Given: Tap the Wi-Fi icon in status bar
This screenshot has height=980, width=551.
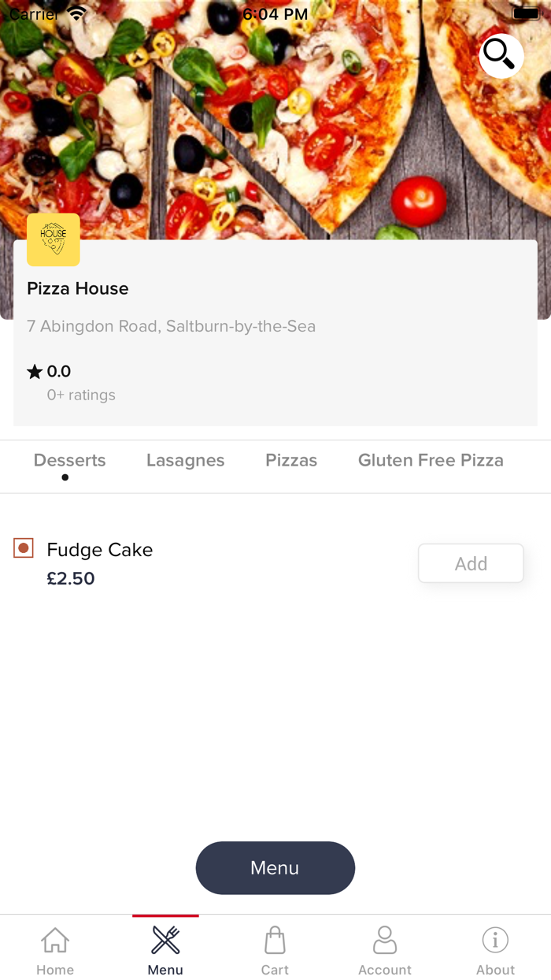Looking at the screenshot, I should 76,12.
